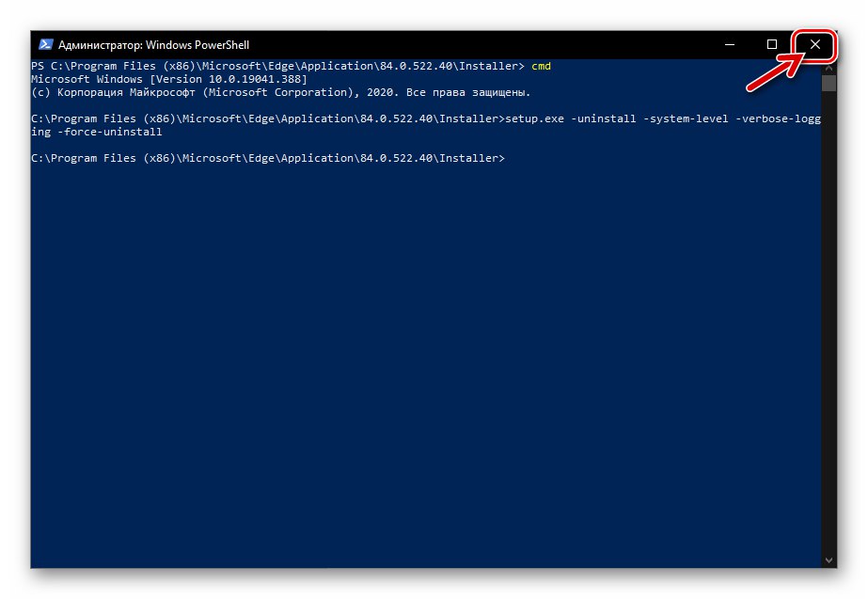868x599 pixels.
Task: Minimize the PowerShell window
Action: point(730,44)
